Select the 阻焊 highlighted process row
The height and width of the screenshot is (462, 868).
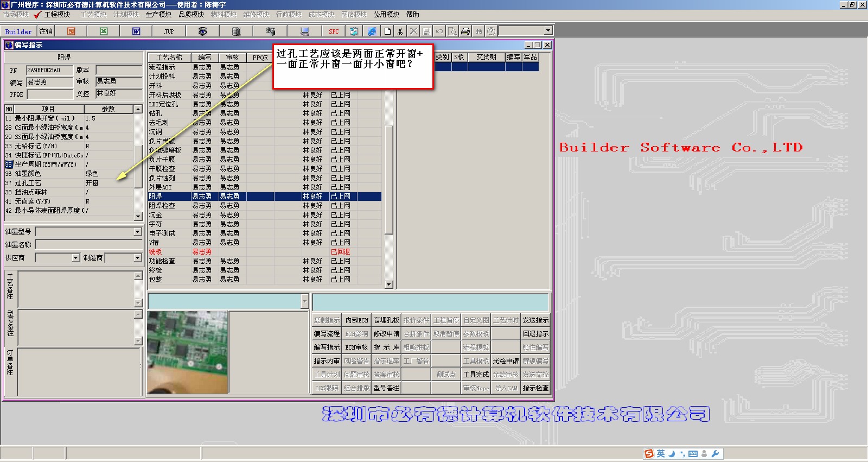pos(264,197)
